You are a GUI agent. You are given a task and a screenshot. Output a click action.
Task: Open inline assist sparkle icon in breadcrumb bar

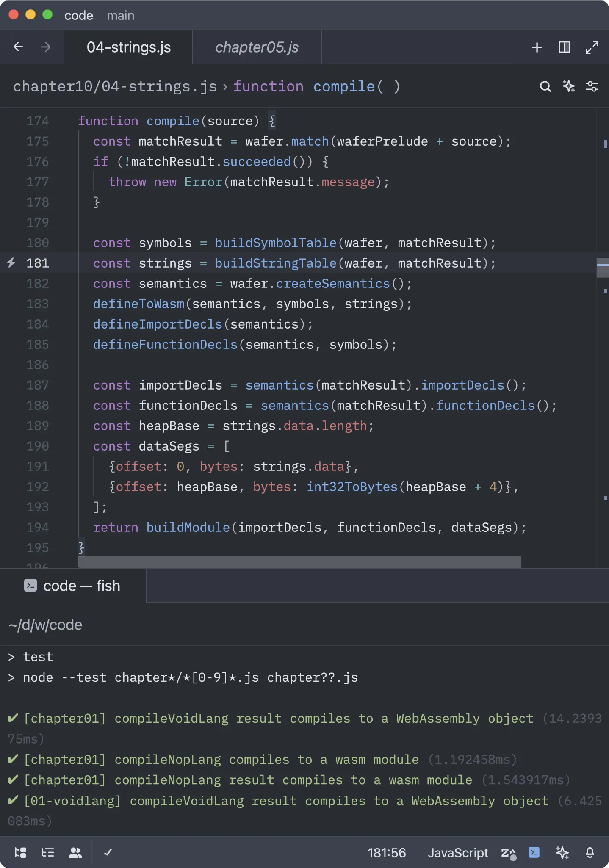568,87
